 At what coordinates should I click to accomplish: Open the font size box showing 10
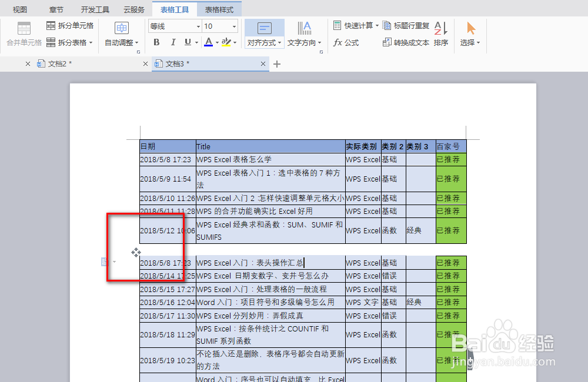[220, 26]
